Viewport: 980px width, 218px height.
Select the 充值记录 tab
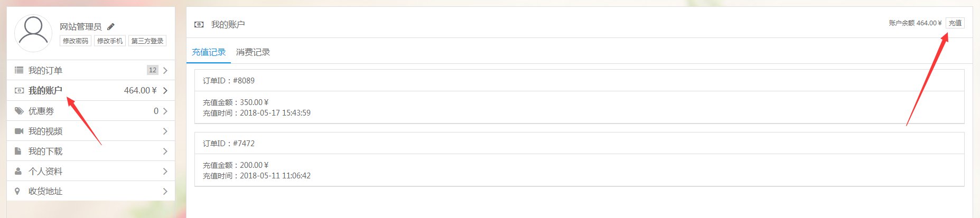coord(209,52)
